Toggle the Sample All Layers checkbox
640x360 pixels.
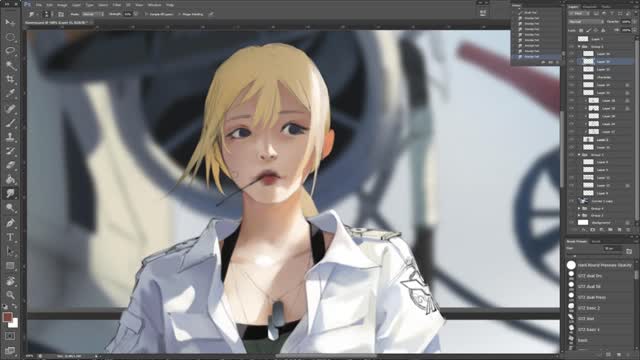147,14
